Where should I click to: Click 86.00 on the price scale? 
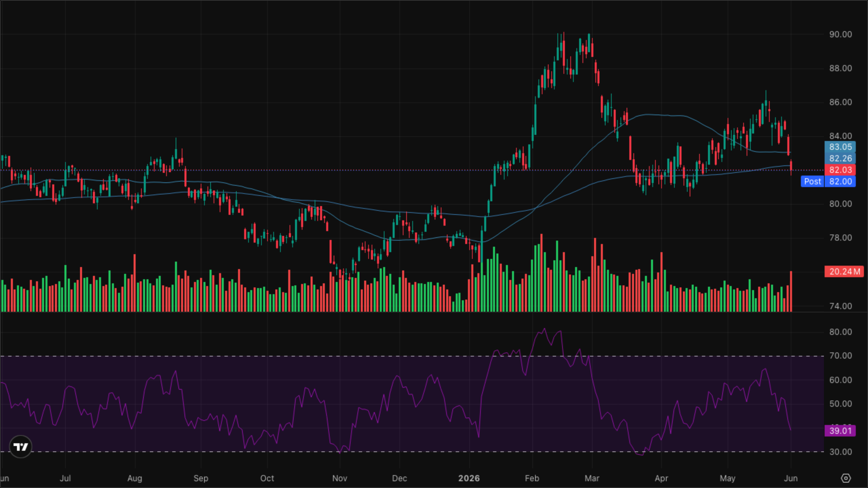coord(841,102)
